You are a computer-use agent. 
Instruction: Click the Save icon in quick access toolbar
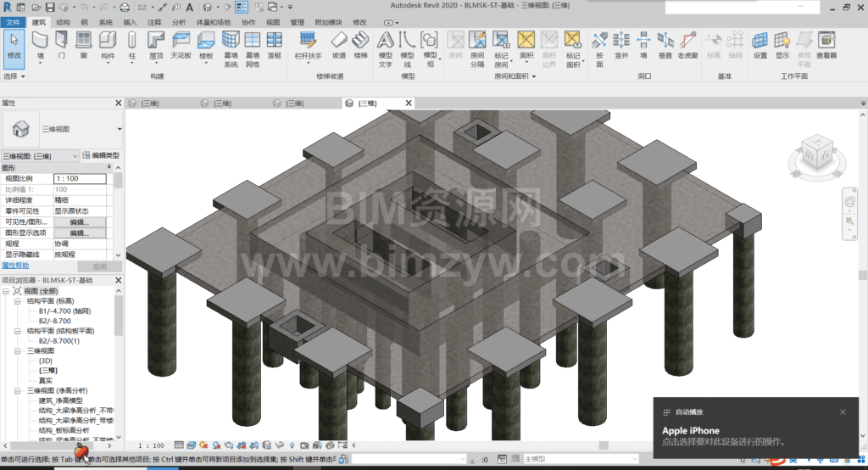(50, 7)
